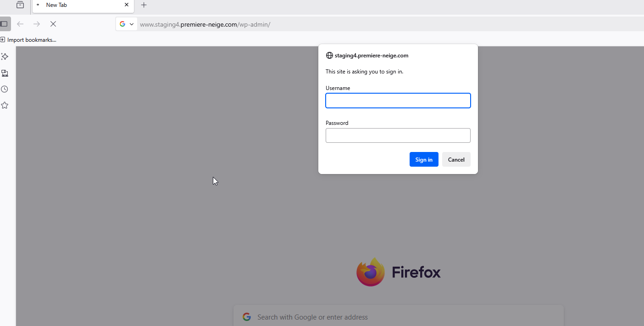
Task: Click Import bookmarks in bookmarks toolbar
Action: (x=28, y=40)
